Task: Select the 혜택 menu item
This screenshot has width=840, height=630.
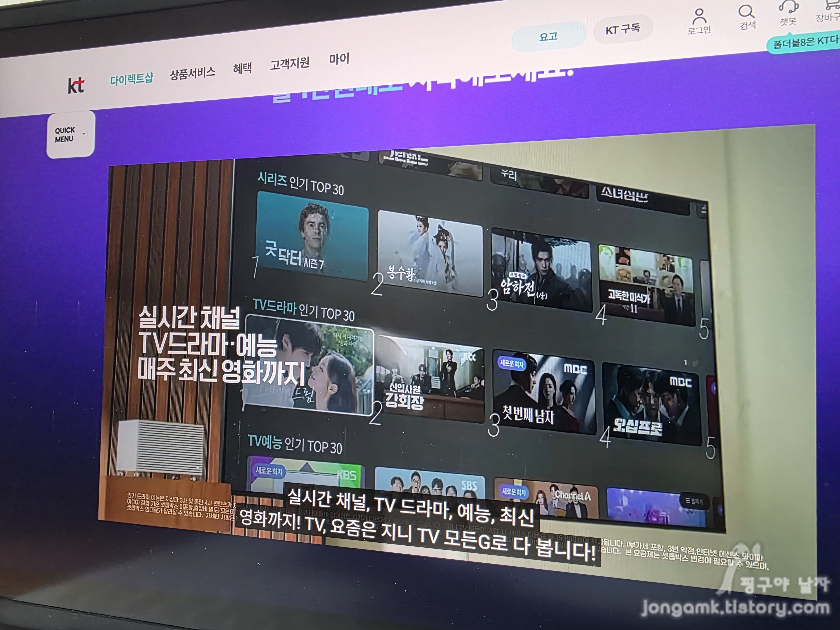Action: click(x=242, y=68)
